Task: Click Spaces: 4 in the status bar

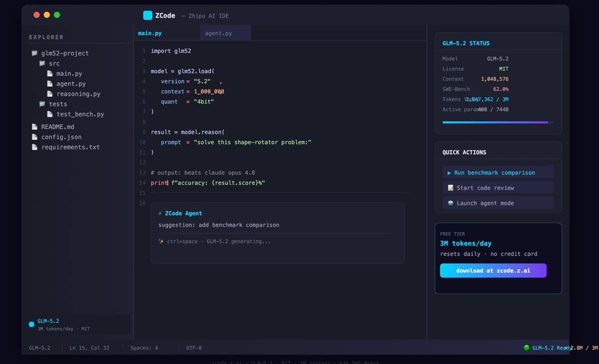Action: pyautogui.click(x=144, y=348)
